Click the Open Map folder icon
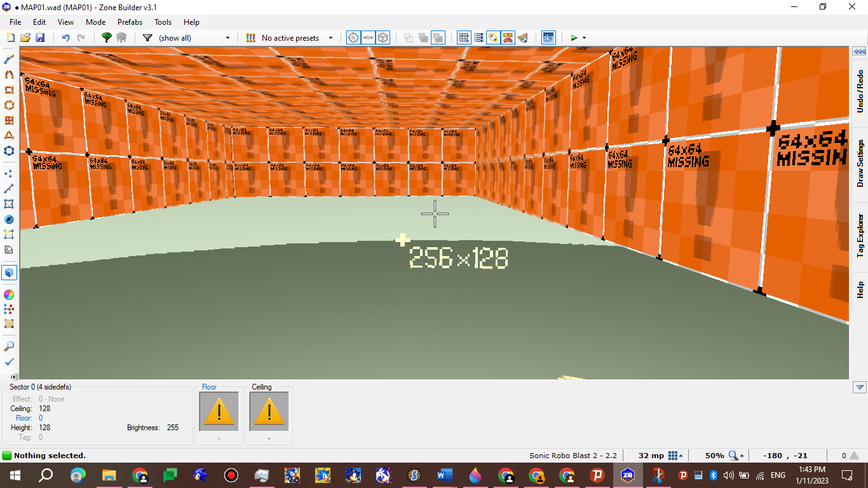 click(x=25, y=37)
